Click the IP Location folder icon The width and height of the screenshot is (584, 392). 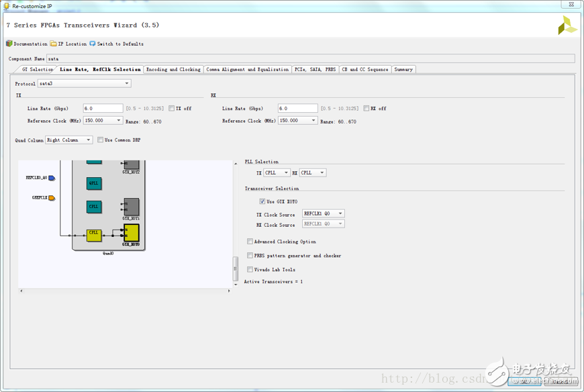click(x=54, y=44)
